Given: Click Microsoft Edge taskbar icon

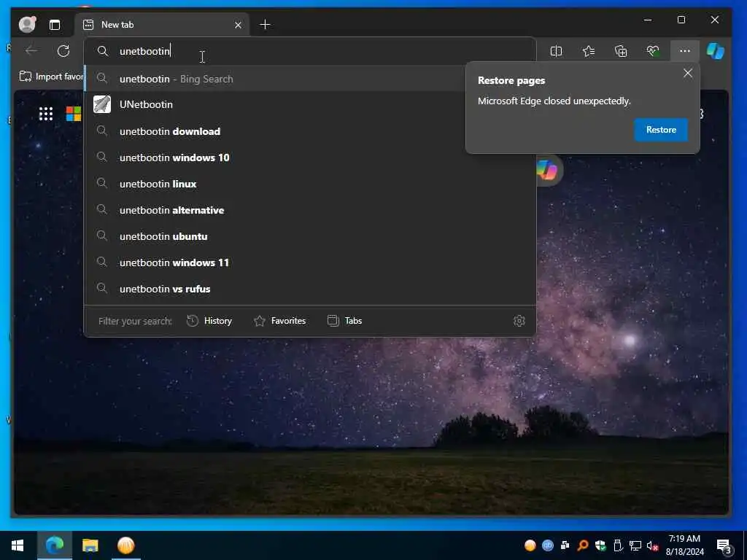Looking at the screenshot, I should coord(54,545).
